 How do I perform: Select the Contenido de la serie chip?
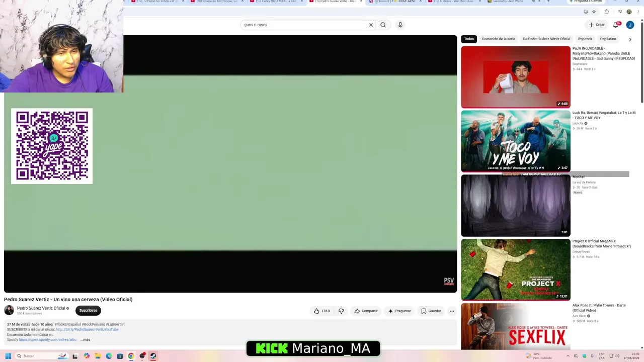click(498, 39)
